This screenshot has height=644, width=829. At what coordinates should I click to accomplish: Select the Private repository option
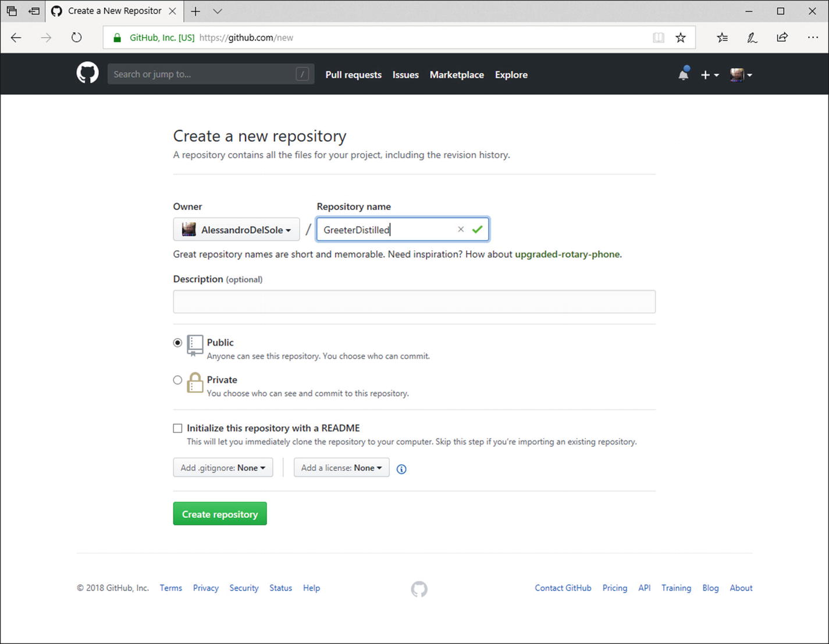(178, 380)
